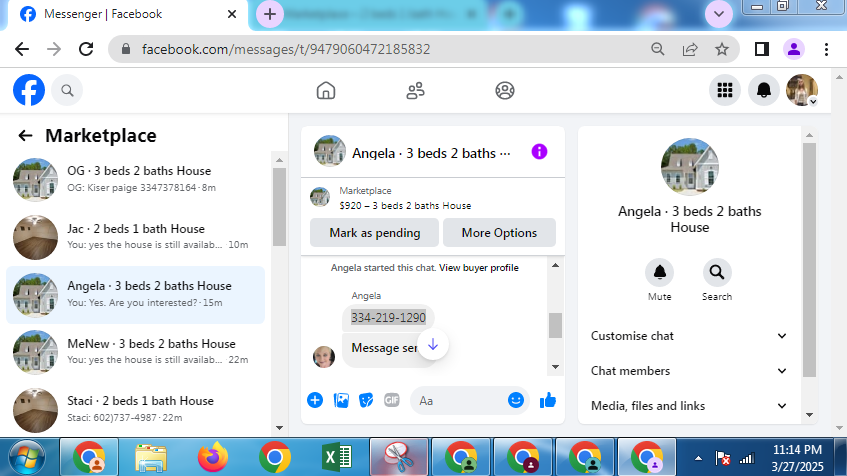Click the browser address bar URL

click(x=286, y=49)
